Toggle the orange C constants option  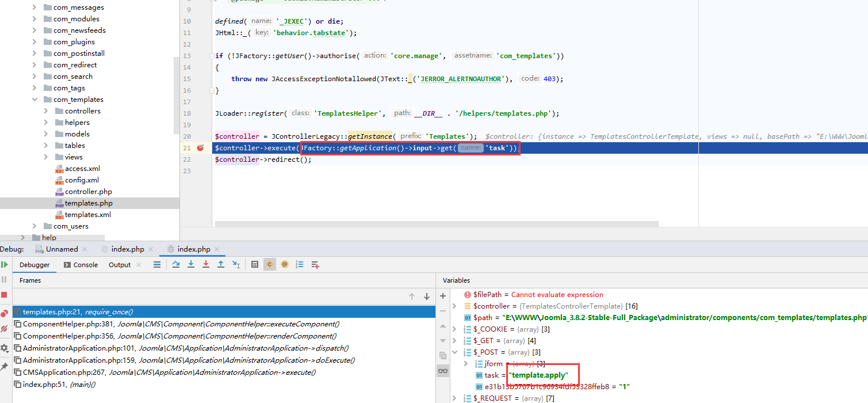(270, 264)
